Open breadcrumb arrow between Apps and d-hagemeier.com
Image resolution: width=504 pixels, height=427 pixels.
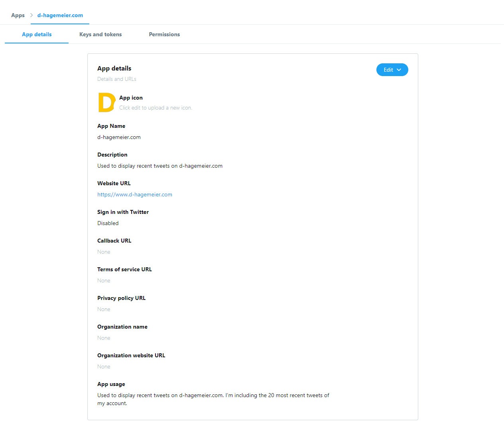pos(30,15)
